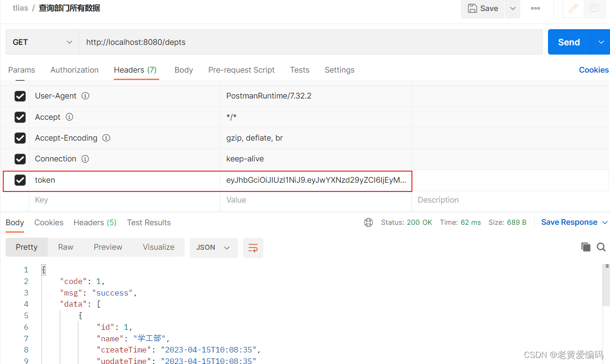610x364 pixels.
Task: Open the Test Results tab
Action: 149,222
